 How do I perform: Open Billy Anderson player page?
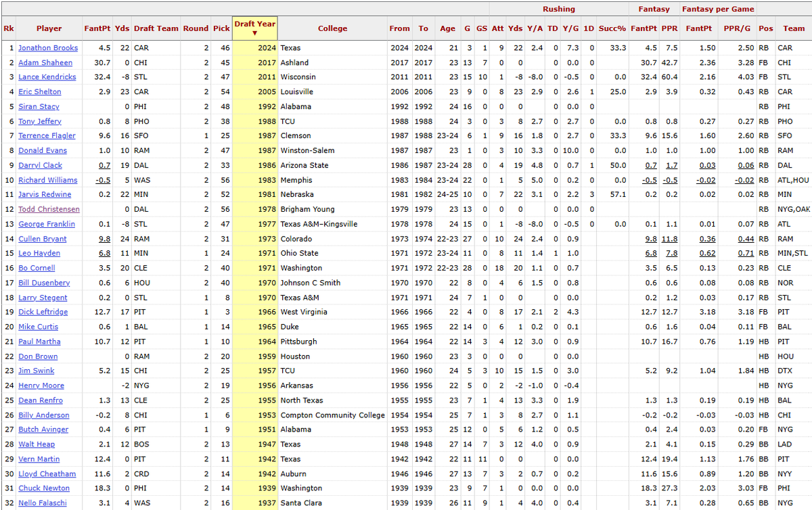point(44,416)
